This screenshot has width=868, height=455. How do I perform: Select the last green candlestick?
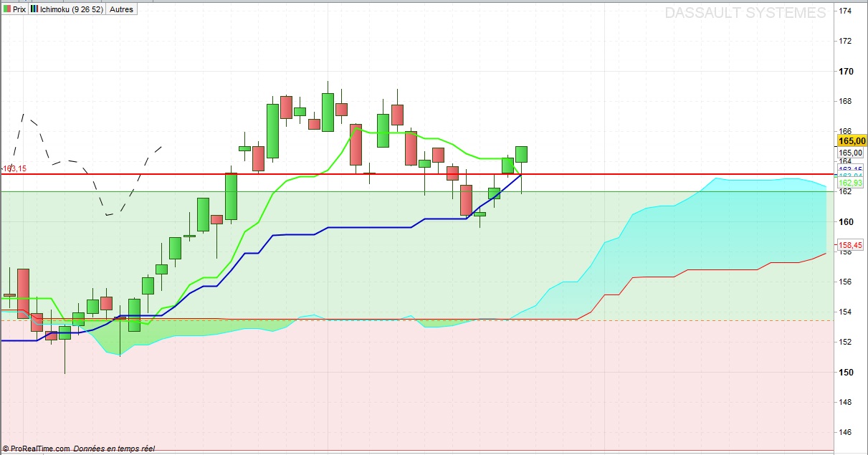[521, 154]
